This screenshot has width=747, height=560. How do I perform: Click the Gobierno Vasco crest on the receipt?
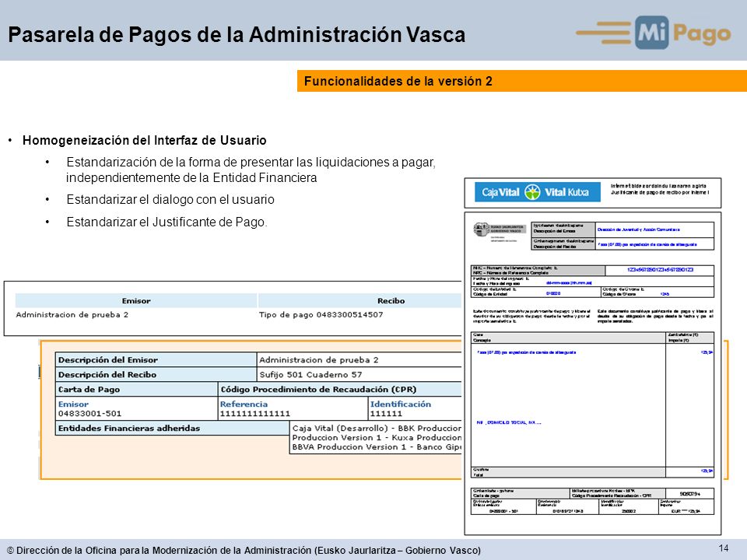(x=482, y=229)
